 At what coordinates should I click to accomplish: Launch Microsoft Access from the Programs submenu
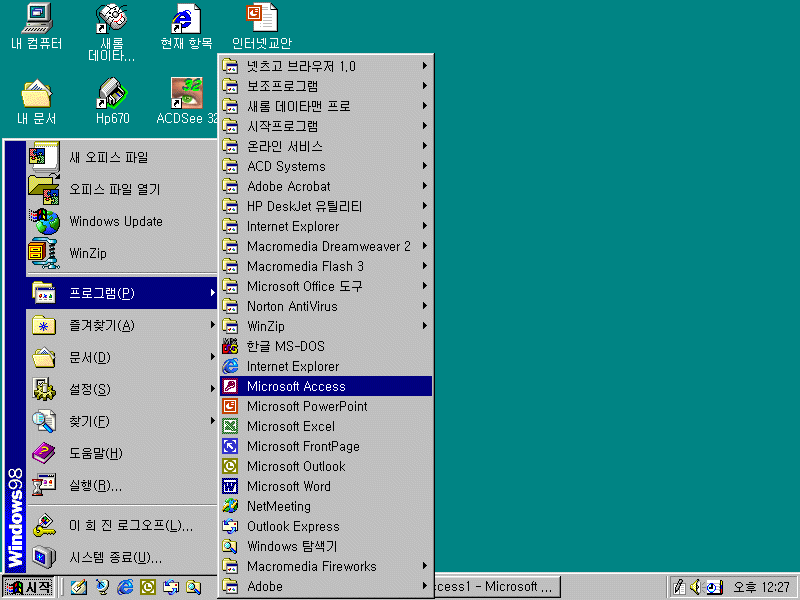[x=326, y=386]
